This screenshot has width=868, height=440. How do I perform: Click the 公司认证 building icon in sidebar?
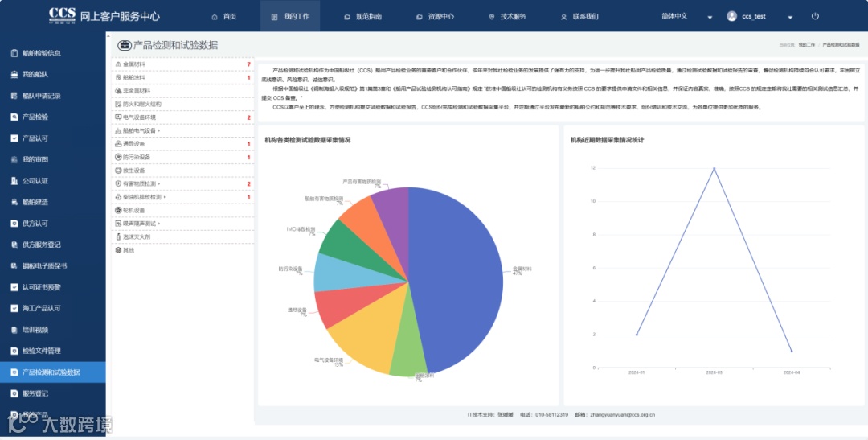(x=15, y=181)
